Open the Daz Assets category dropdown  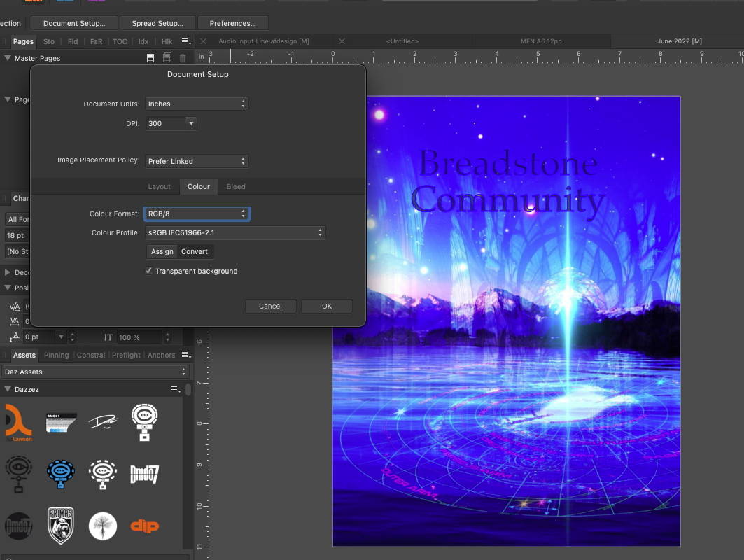tap(96, 372)
